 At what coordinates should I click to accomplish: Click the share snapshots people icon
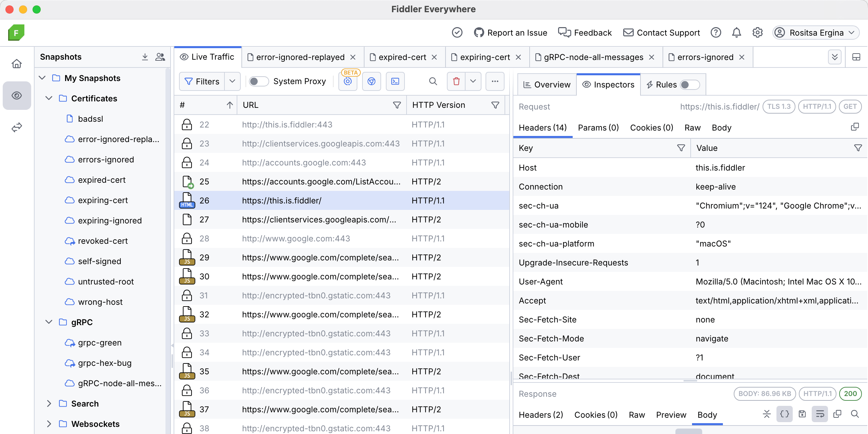pos(160,57)
